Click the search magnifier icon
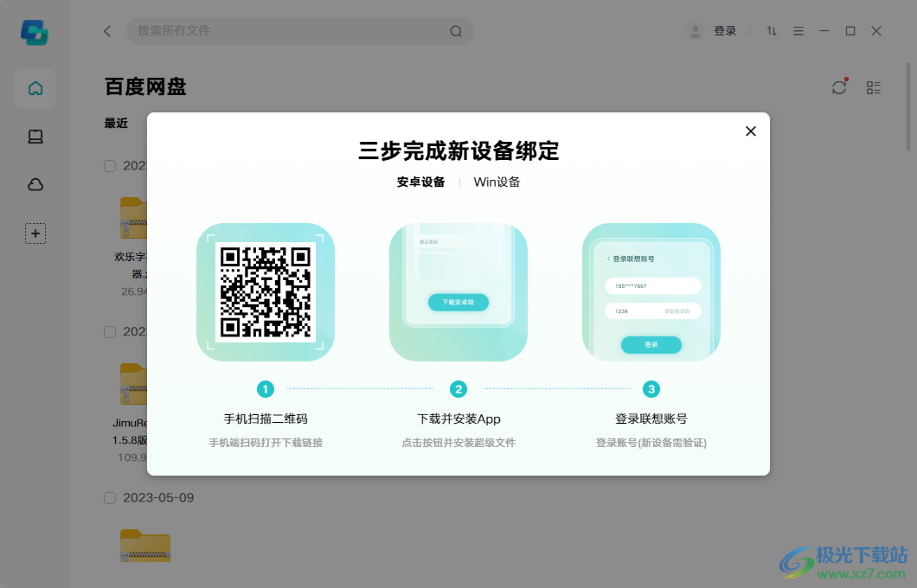 coord(456,32)
